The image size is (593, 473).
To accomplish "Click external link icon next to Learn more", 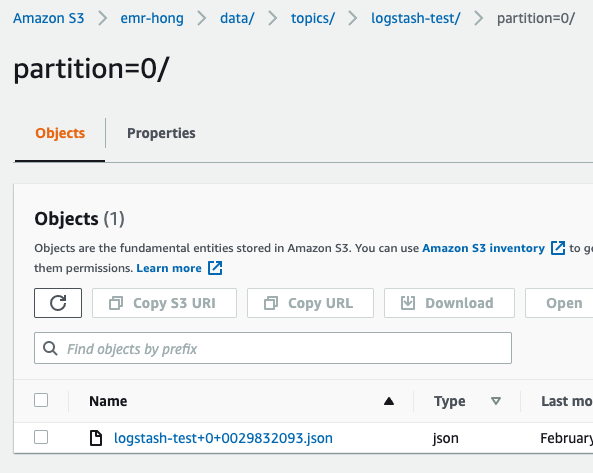I will (215, 268).
